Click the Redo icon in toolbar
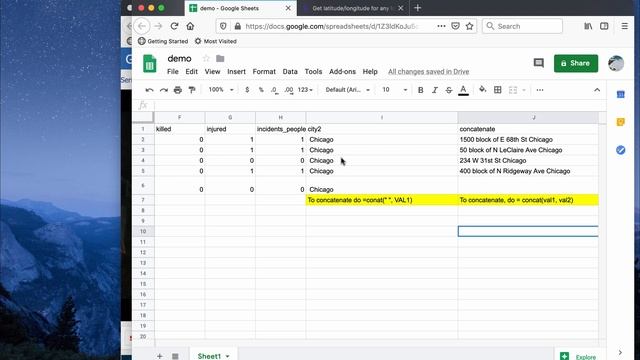Image resolution: width=640 pixels, height=360 pixels. [164, 90]
